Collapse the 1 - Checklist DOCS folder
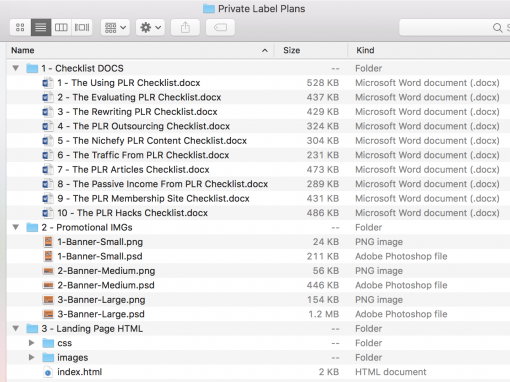This screenshot has height=382, width=510. click(16, 68)
